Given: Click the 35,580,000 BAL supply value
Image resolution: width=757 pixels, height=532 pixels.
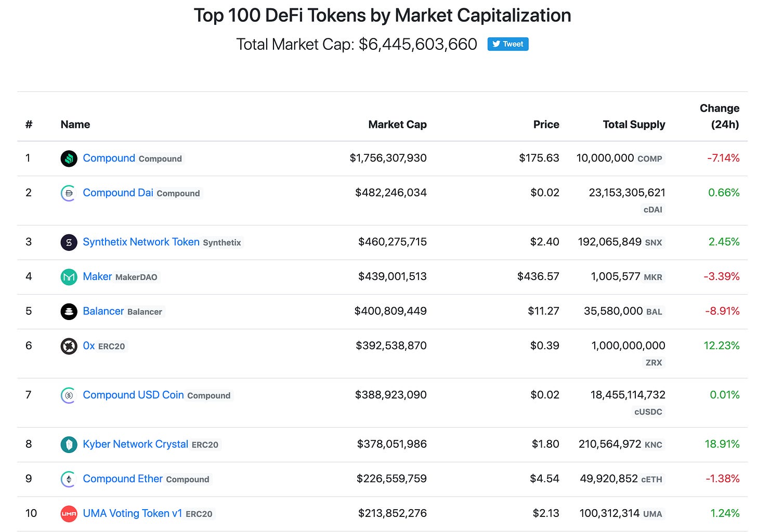Looking at the screenshot, I should tap(624, 311).
